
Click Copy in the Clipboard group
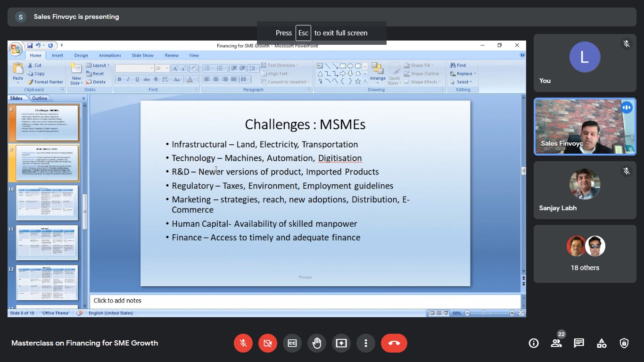point(36,74)
